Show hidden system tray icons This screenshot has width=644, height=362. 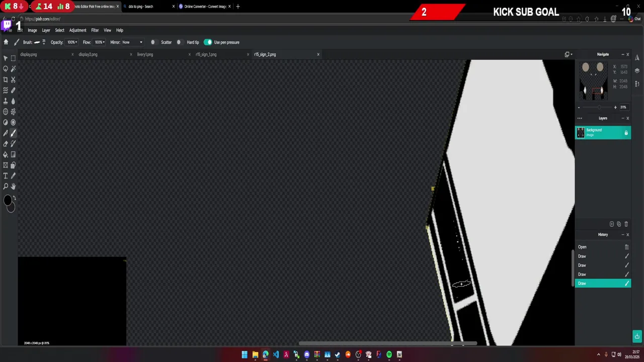point(598,354)
